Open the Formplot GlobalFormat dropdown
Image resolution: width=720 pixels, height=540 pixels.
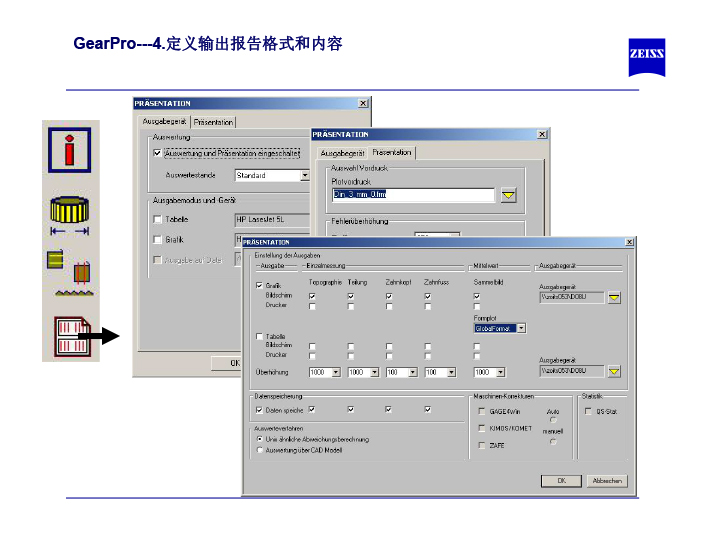521,328
